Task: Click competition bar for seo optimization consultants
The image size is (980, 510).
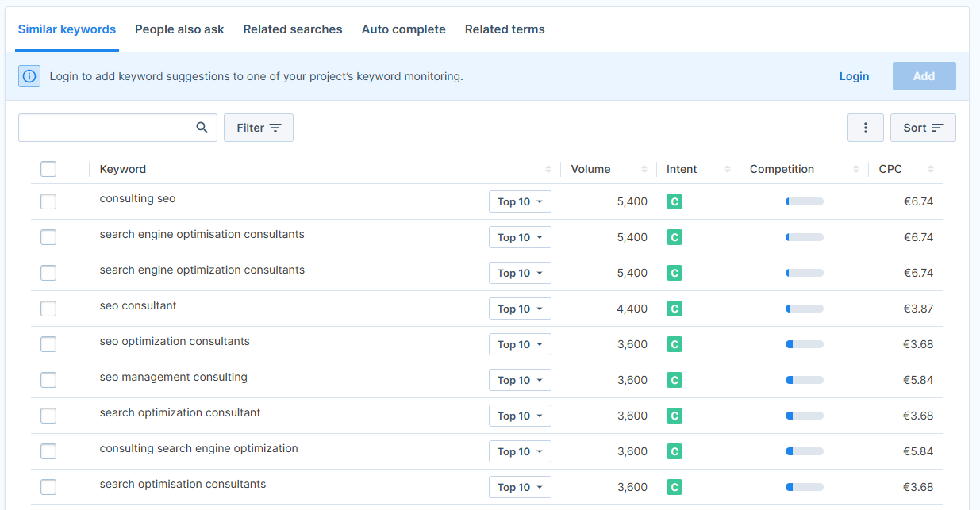Action: tap(805, 344)
